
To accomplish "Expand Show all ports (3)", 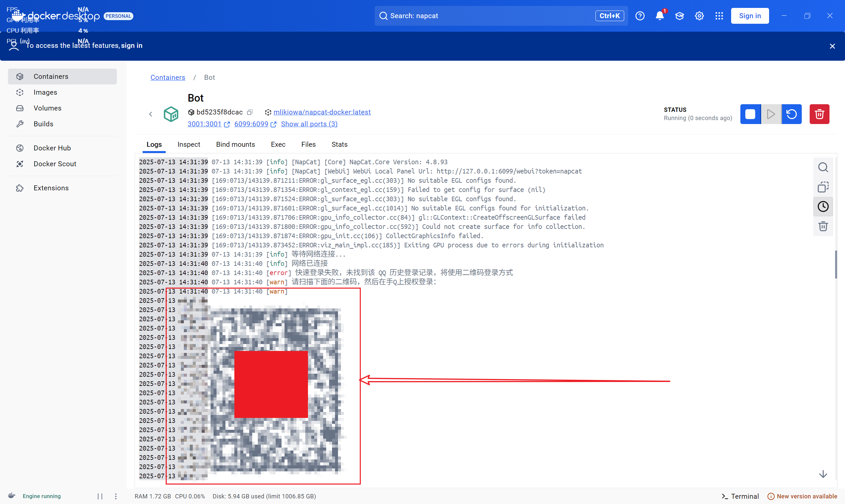I will tap(309, 124).
